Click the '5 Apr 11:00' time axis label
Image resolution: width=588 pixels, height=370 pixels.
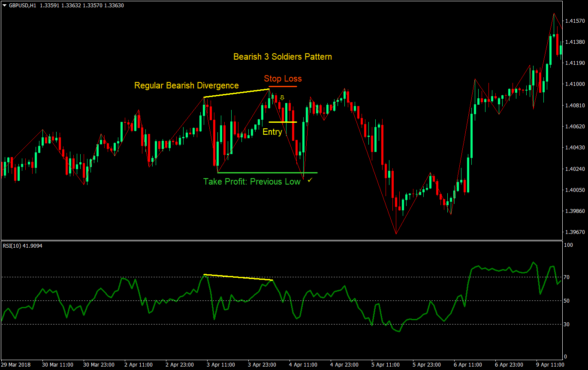click(x=386, y=365)
